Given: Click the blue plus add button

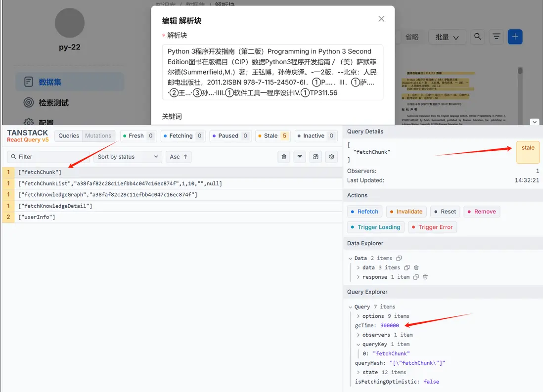Looking at the screenshot, I should (515, 37).
